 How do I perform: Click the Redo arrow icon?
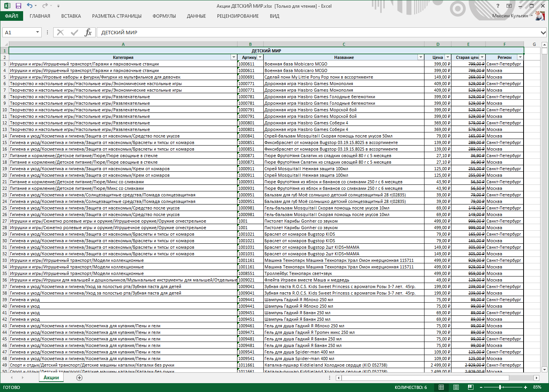point(45,6)
